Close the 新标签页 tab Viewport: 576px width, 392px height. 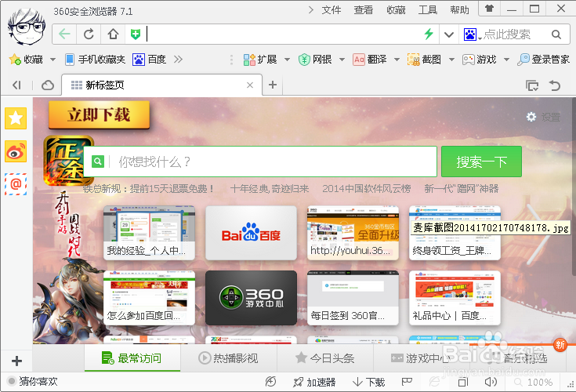tap(250, 85)
